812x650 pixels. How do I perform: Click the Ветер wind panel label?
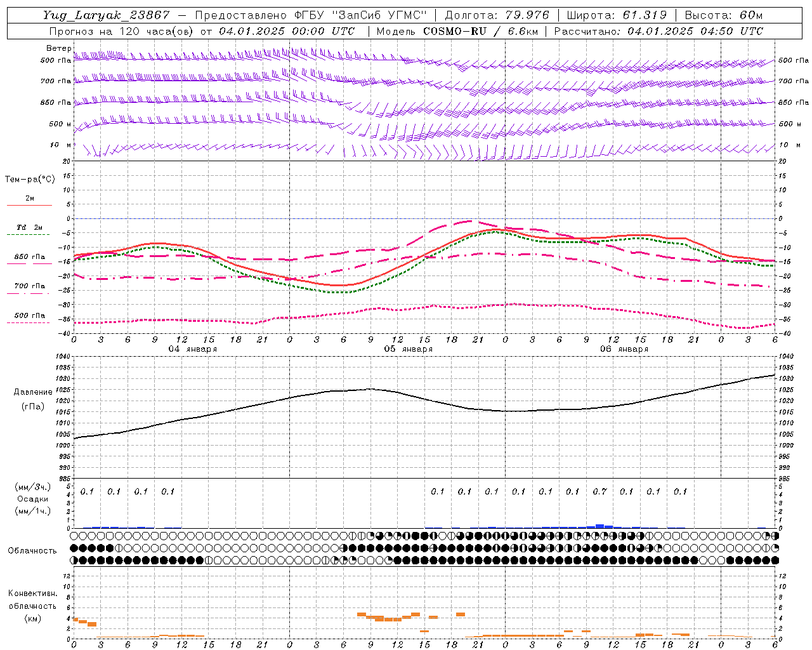pyautogui.click(x=59, y=48)
